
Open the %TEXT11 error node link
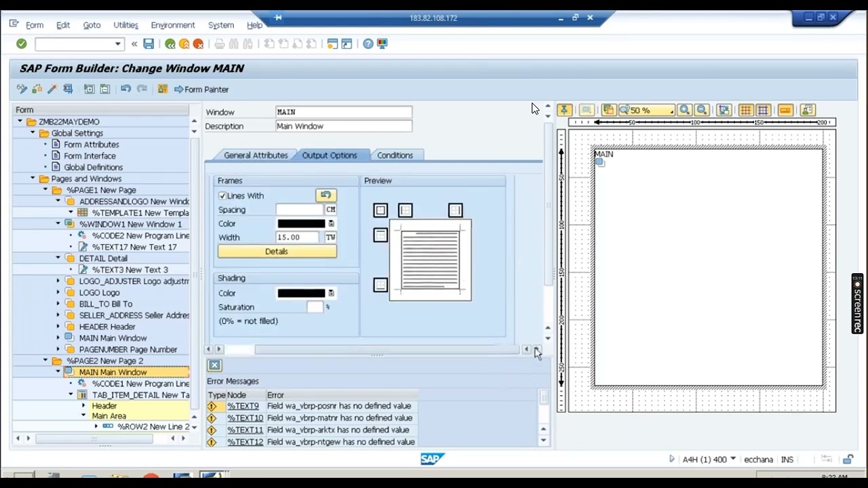[x=245, y=430]
